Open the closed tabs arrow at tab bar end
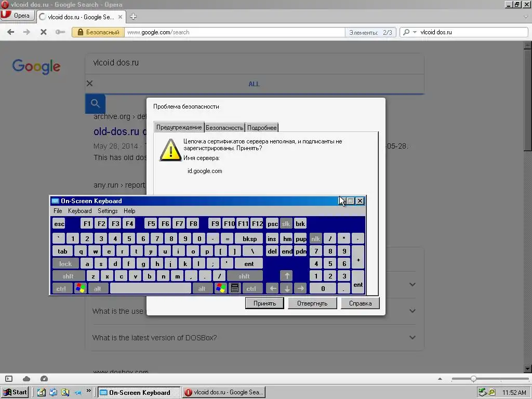This screenshot has height=399, width=532. (526, 16)
